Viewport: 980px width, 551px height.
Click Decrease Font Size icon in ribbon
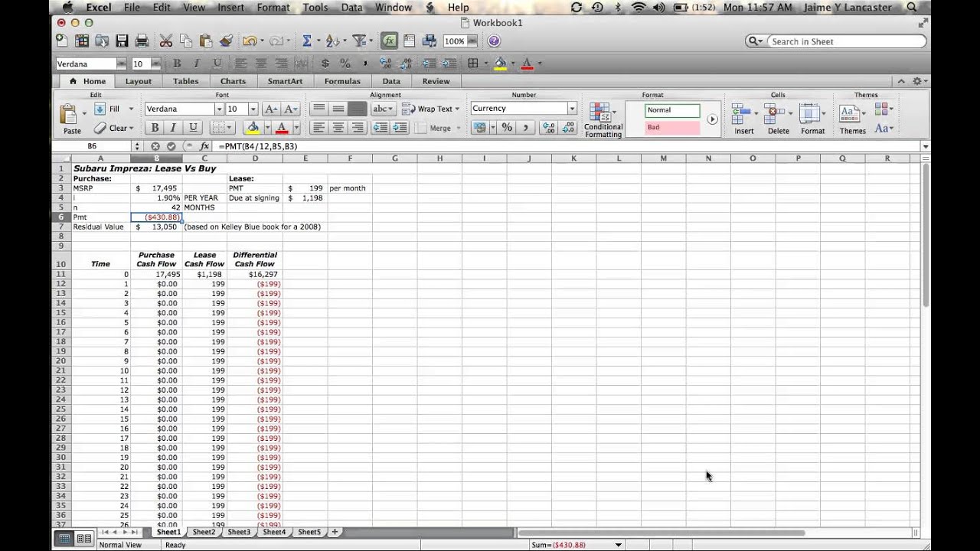click(291, 109)
